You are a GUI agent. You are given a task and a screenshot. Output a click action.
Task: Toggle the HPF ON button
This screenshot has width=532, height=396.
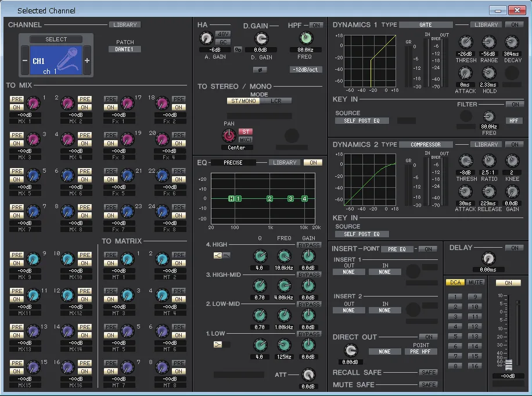pyautogui.click(x=316, y=25)
